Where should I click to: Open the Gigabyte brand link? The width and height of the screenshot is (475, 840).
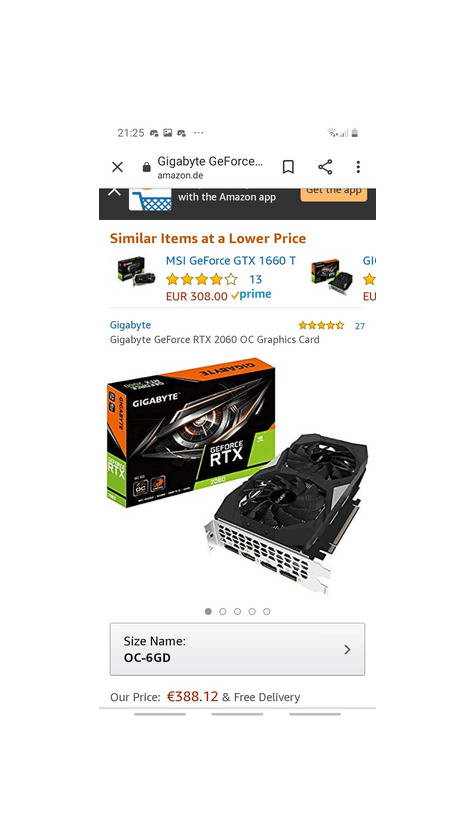[x=130, y=325]
